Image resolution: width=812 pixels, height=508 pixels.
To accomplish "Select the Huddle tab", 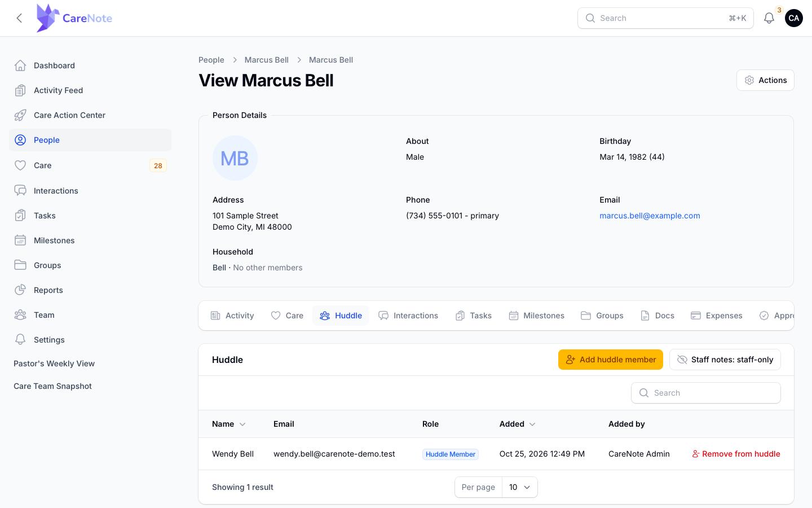I will coord(341,316).
